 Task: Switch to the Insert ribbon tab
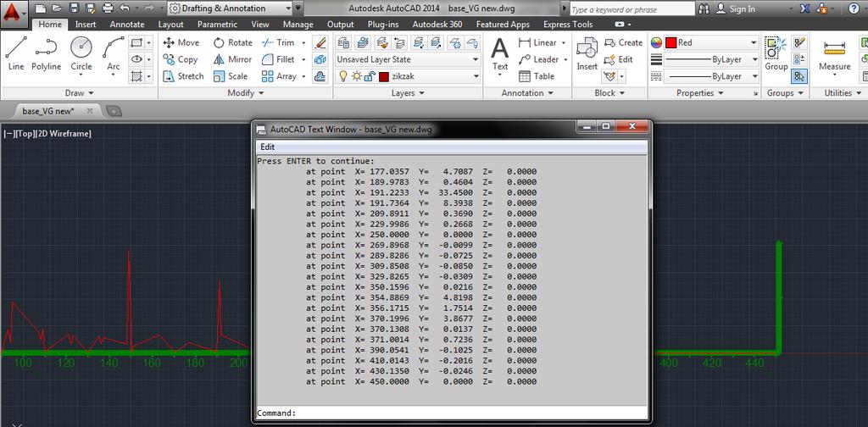pyautogui.click(x=86, y=25)
